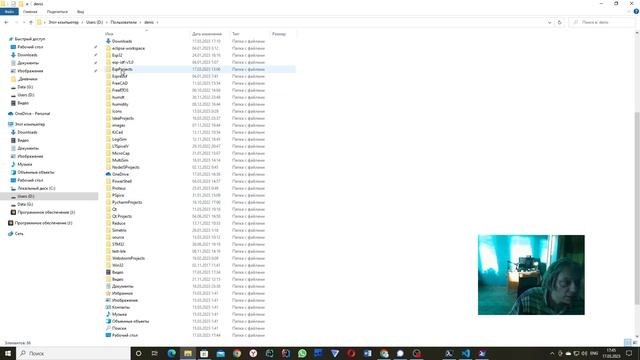
Task: Open the Action Center notifications icon
Action: [x=629, y=353]
